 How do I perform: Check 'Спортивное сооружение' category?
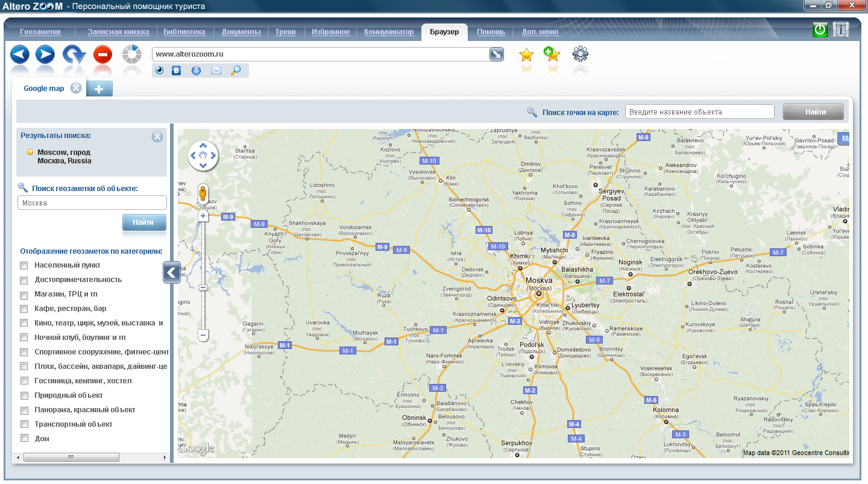pyautogui.click(x=24, y=353)
